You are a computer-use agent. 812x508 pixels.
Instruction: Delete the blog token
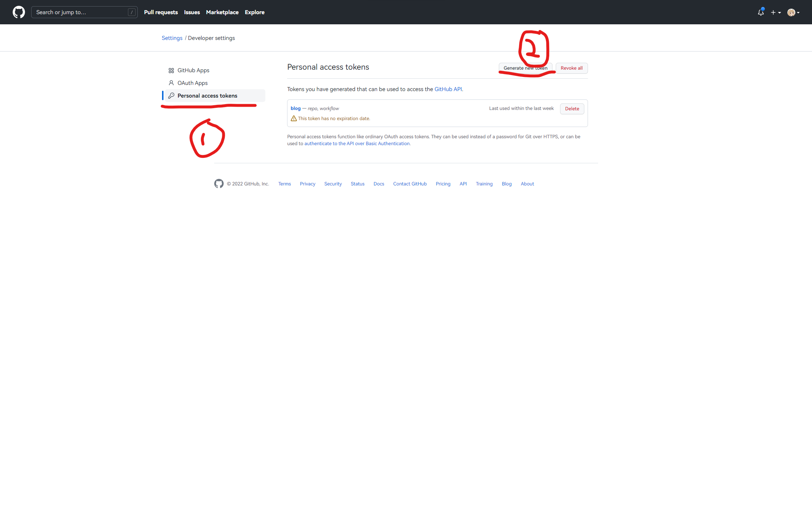[x=572, y=109]
